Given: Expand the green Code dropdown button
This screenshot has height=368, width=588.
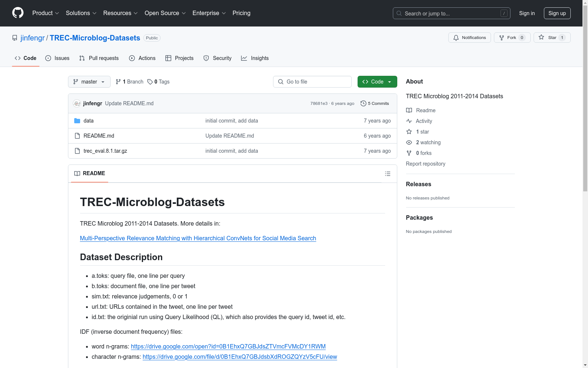Looking at the screenshot, I should [x=377, y=82].
